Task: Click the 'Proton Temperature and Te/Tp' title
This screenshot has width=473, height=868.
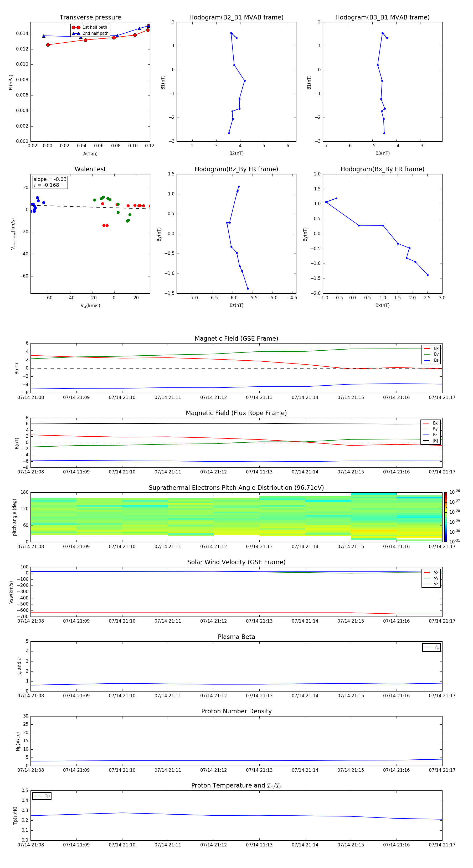Action: point(236,786)
